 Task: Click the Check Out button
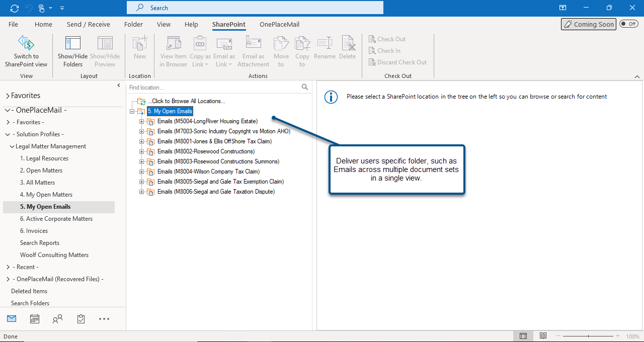[387, 39]
